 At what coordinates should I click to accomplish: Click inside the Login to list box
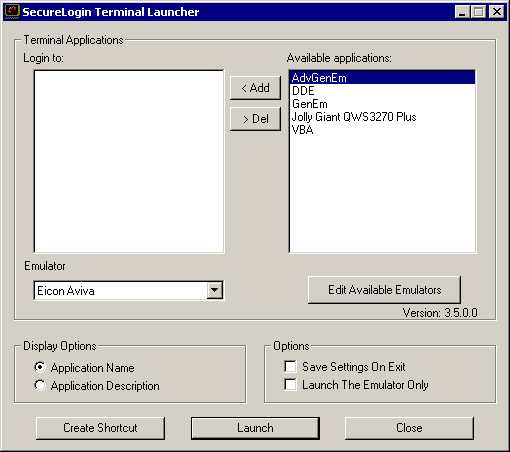129,161
